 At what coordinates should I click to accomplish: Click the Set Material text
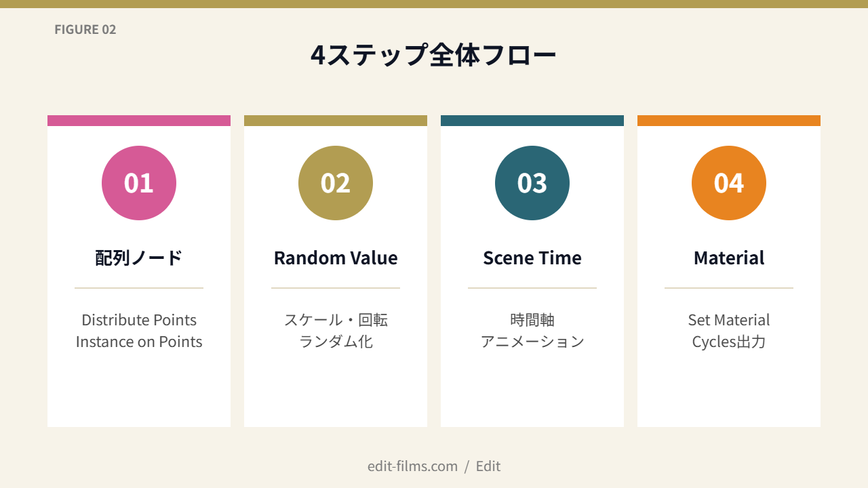(x=729, y=320)
